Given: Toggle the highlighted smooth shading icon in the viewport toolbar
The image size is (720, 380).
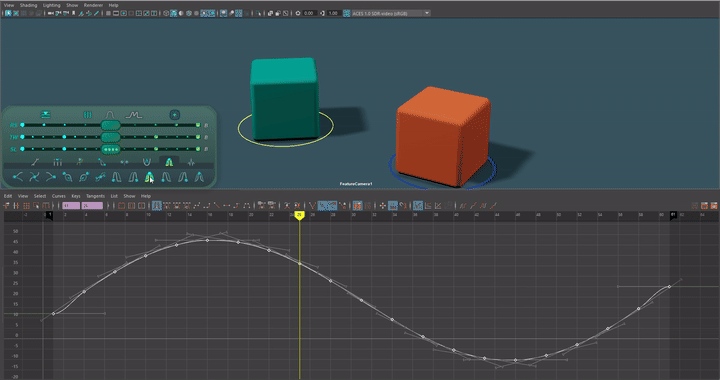Looking at the screenshot, I should point(174,13).
